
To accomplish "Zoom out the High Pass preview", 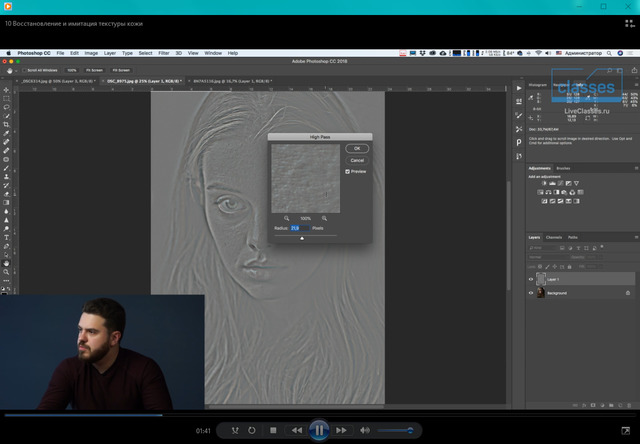I will [287, 217].
